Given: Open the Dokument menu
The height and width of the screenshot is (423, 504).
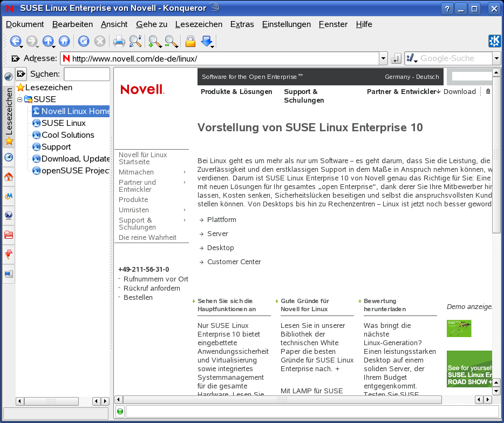Looking at the screenshot, I should [x=25, y=24].
